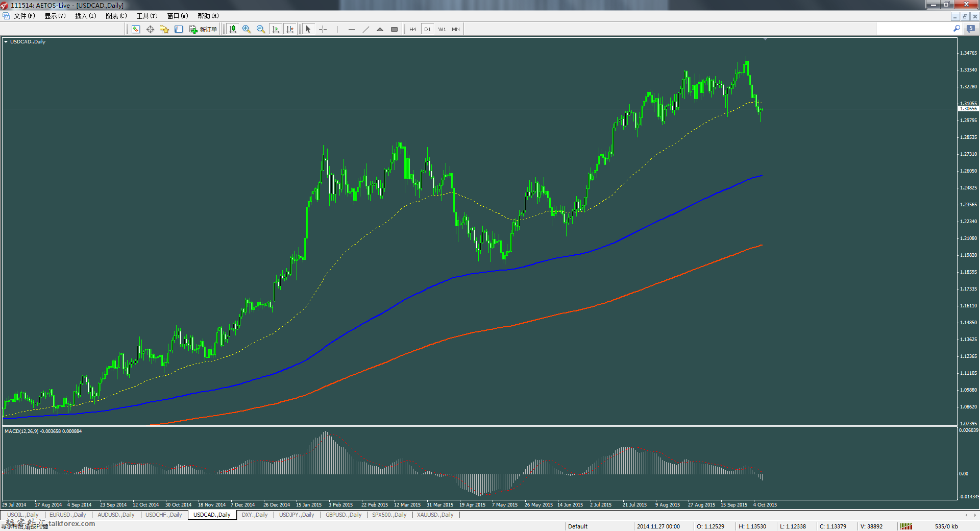This screenshot has height=531, width=980.
Task: Click the C: 1.13379 close price status
Action: coord(833,526)
